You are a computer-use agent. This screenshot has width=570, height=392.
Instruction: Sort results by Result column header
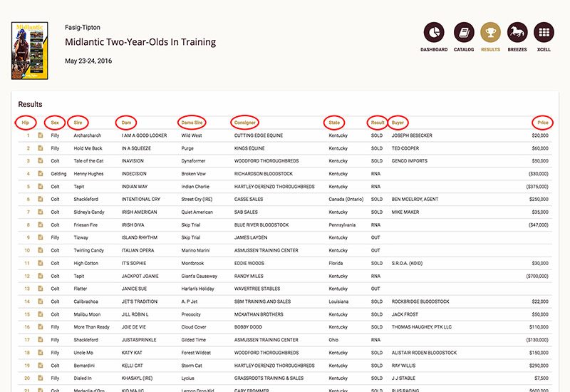[378, 123]
